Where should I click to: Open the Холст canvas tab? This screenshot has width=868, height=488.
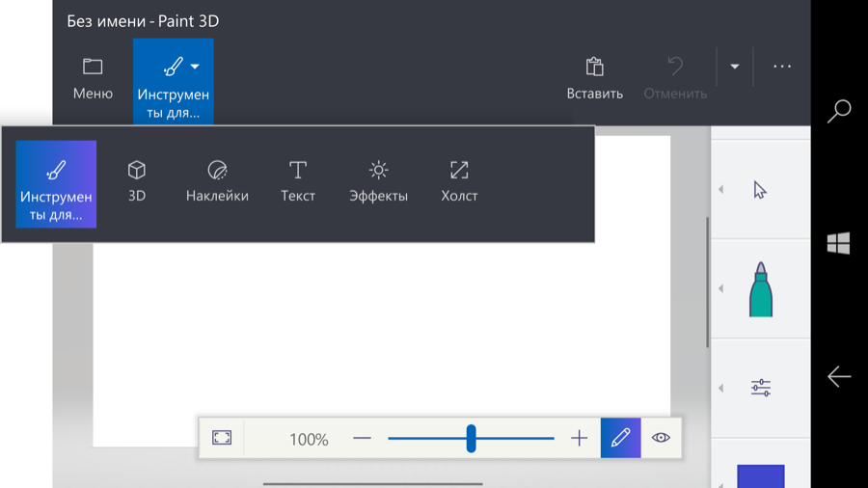pos(459,181)
